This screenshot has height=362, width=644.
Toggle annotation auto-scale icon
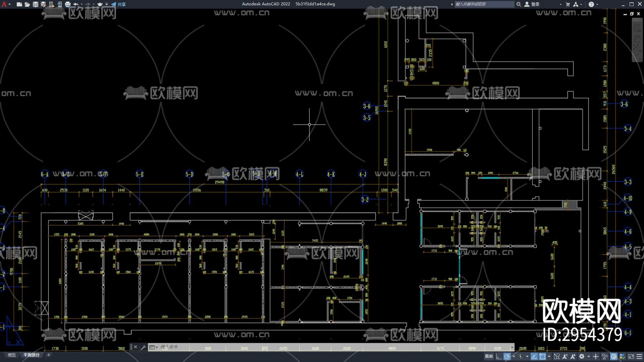click(x=573, y=356)
